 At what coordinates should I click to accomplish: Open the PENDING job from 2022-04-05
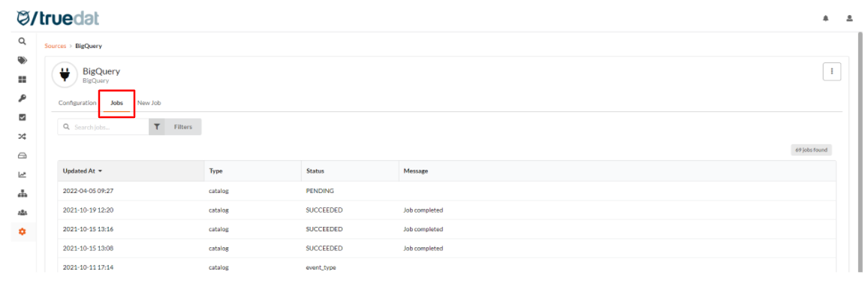coord(447,191)
